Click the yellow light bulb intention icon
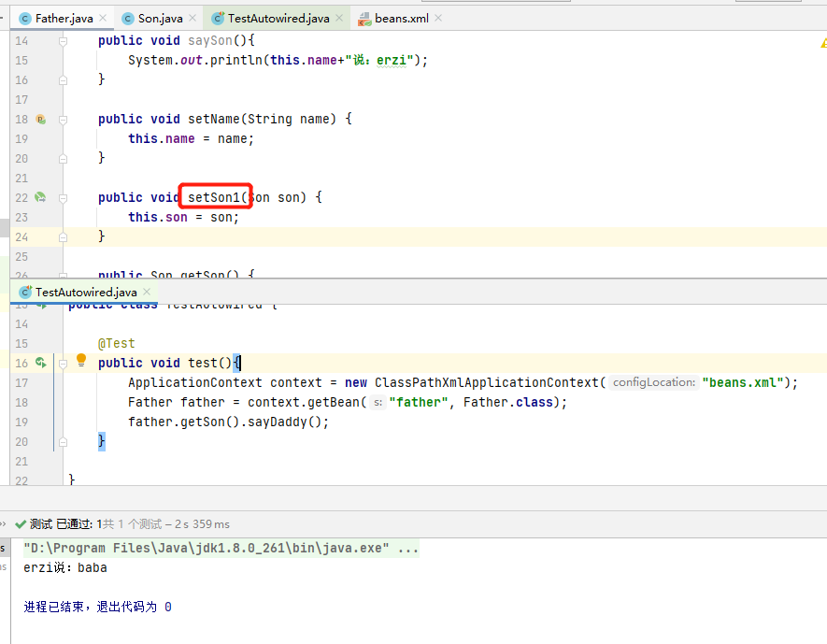The width and height of the screenshot is (827, 644). [x=81, y=361]
